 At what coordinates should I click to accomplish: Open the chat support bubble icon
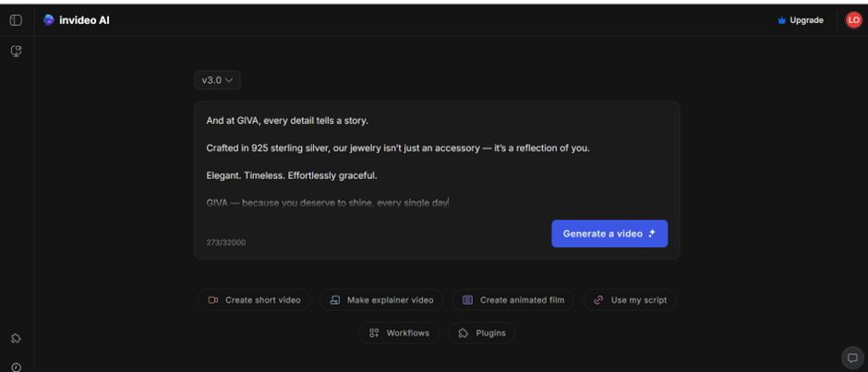[851, 358]
